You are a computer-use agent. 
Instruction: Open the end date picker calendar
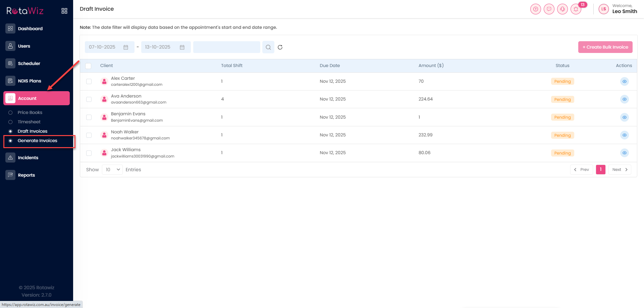(182, 47)
